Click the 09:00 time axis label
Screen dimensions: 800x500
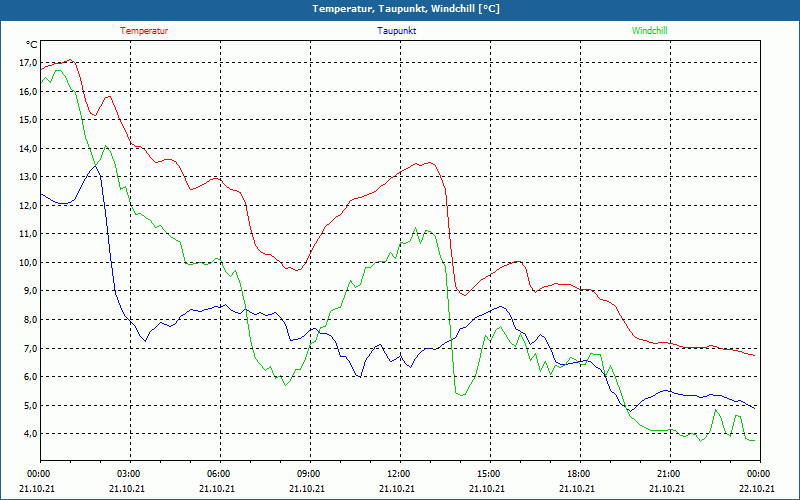[x=310, y=473]
